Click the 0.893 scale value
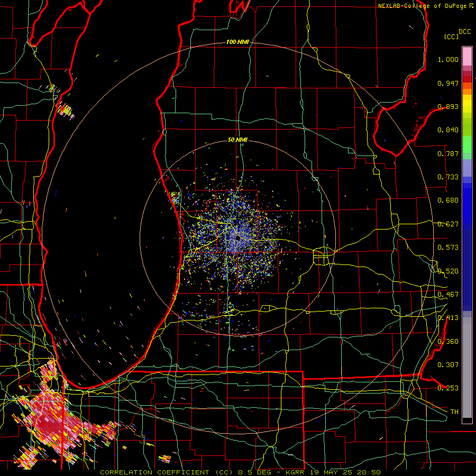The height and width of the screenshot is (476, 476). pyautogui.click(x=448, y=106)
